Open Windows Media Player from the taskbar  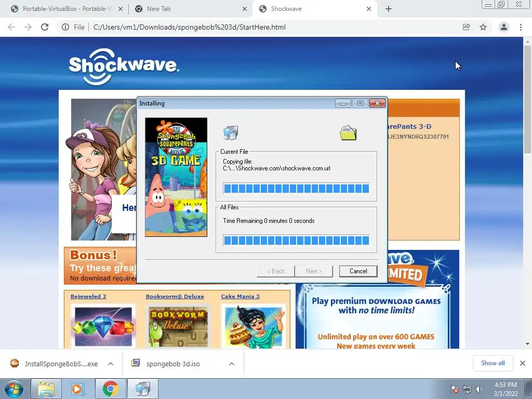[x=78, y=389]
